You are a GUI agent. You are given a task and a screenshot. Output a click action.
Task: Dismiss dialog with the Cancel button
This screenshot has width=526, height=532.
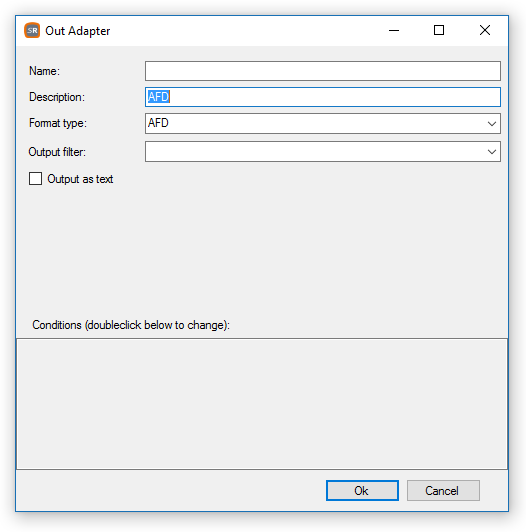443,491
